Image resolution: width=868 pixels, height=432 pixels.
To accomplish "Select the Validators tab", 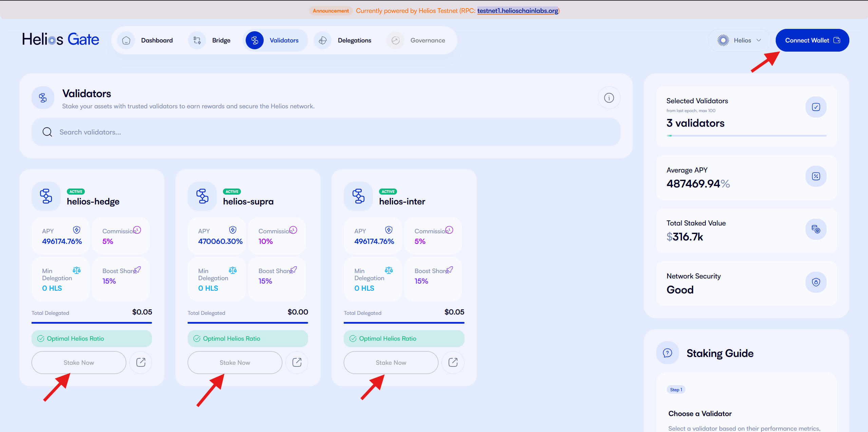I will 275,40.
